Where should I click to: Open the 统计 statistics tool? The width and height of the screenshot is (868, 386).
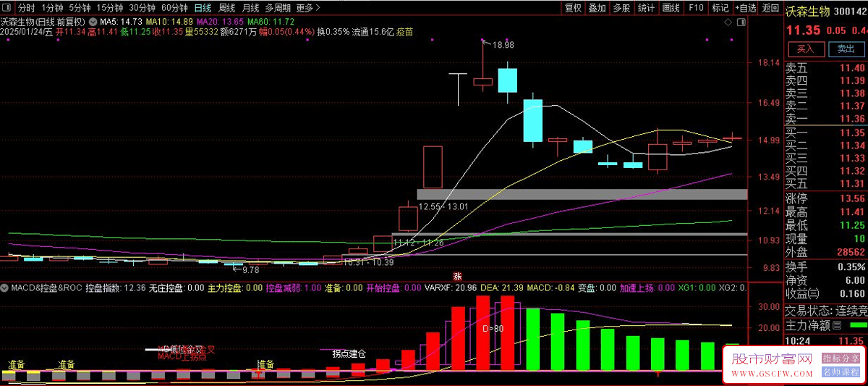pos(646,8)
